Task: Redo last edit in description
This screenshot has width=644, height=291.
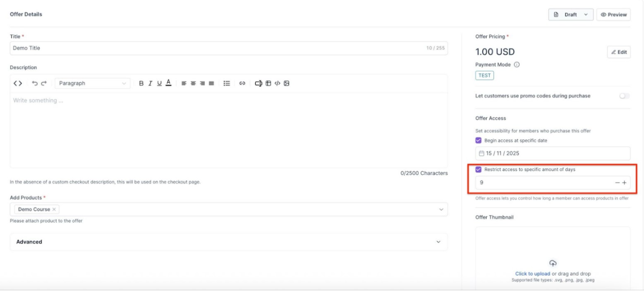Action: pyautogui.click(x=44, y=83)
